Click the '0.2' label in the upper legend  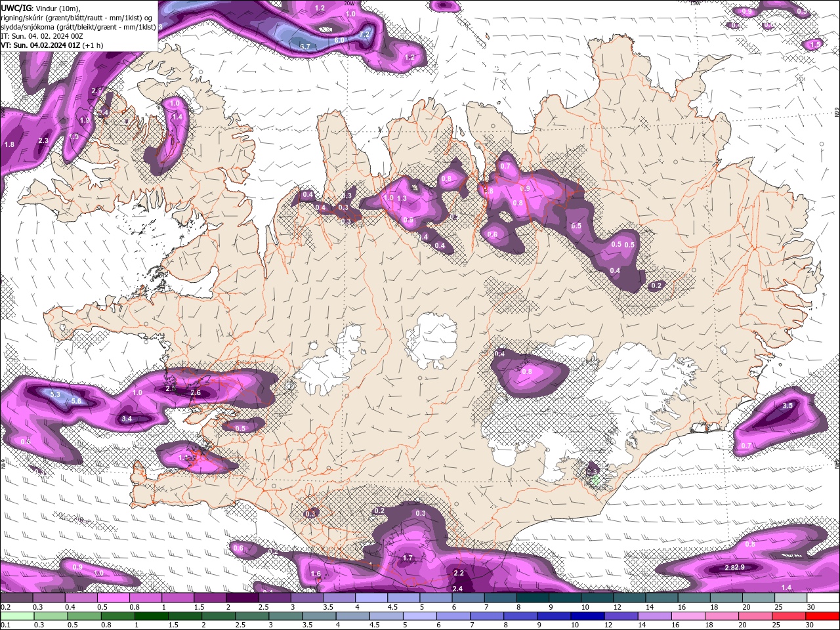pos(6,607)
